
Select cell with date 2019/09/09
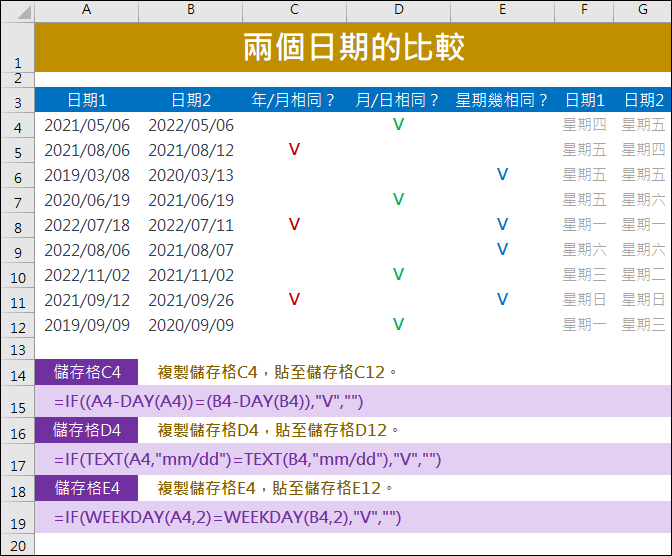87,325
